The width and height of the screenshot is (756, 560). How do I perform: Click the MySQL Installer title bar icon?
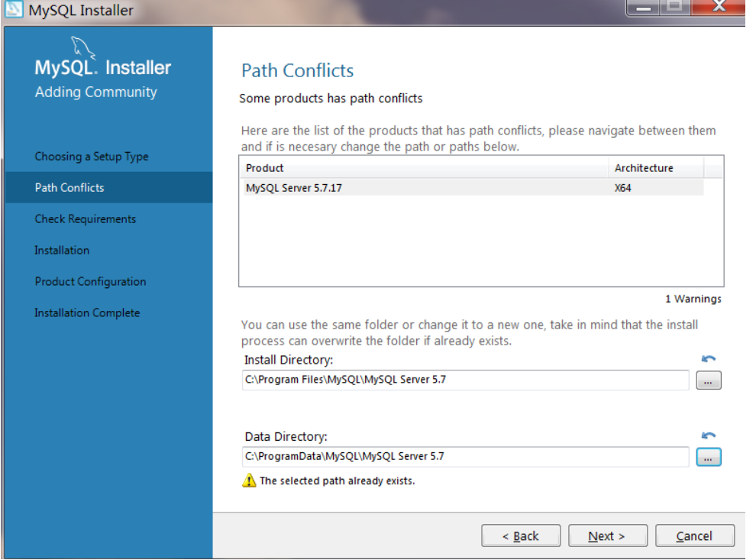click(14, 8)
